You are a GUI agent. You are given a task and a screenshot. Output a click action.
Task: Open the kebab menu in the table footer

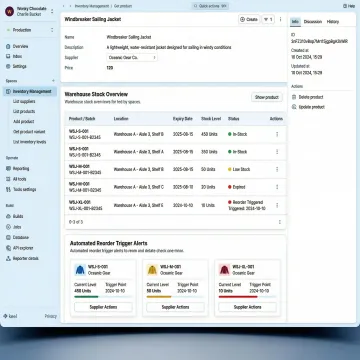click(x=280, y=222)
